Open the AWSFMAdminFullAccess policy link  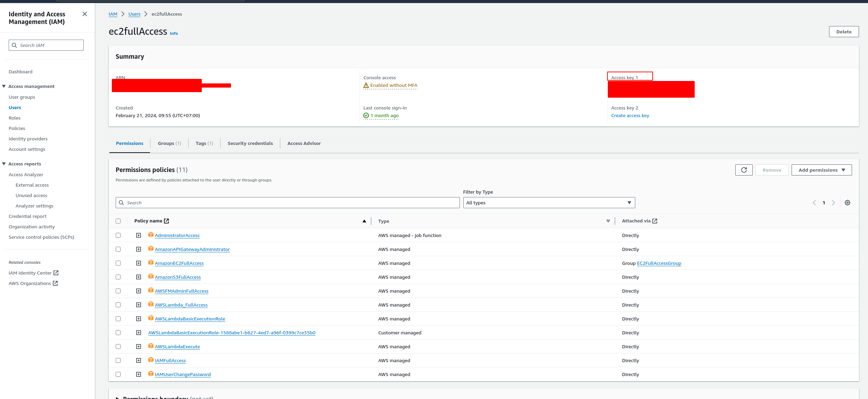(182, 291)
